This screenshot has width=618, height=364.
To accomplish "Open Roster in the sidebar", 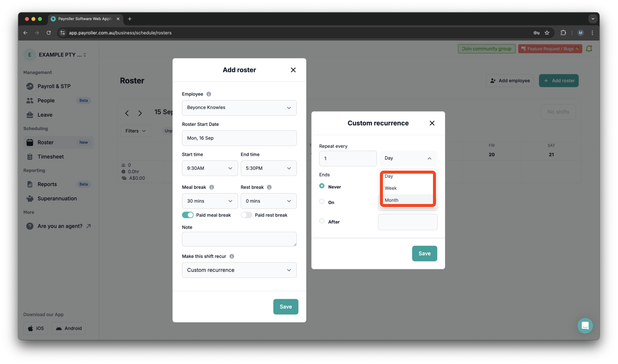I will pyautogui.click(x=58, y=143).
